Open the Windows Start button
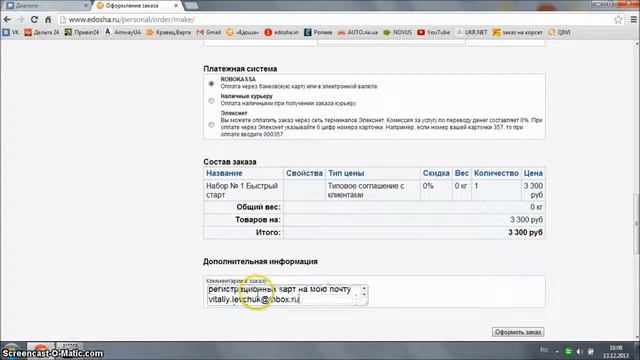The width and height of the screenshot is (640, 360). [11, 351]
